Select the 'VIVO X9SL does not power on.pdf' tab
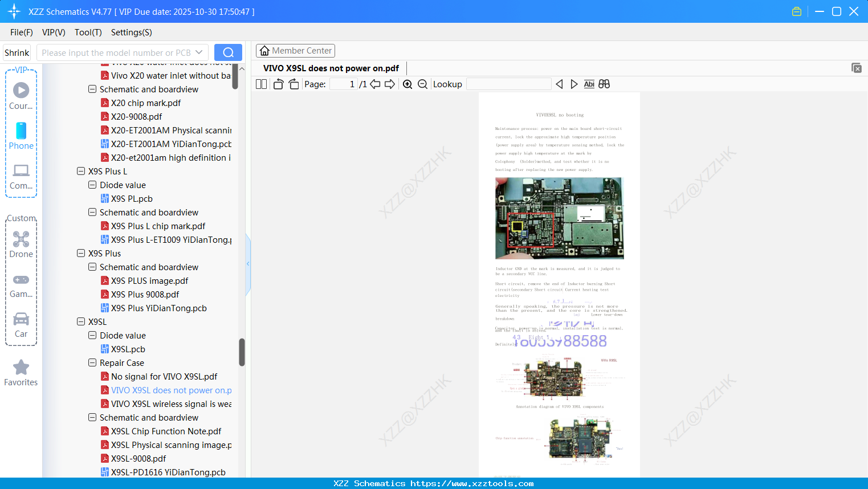 click(x=331, y=68)
